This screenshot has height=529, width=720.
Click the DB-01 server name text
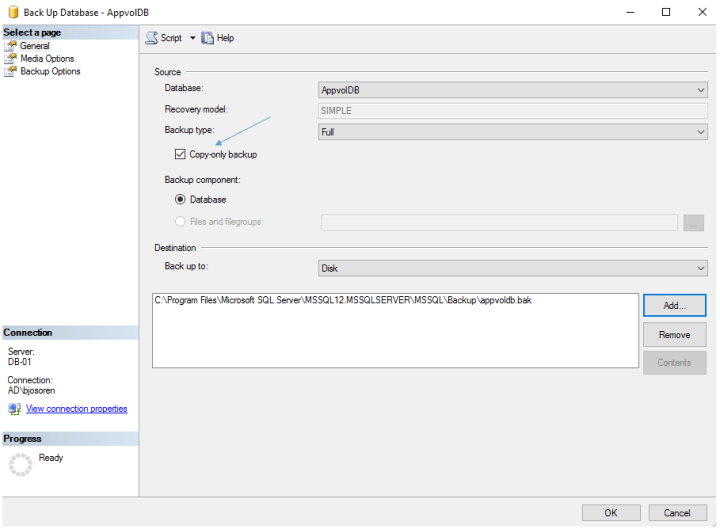[x=19, y=362]
